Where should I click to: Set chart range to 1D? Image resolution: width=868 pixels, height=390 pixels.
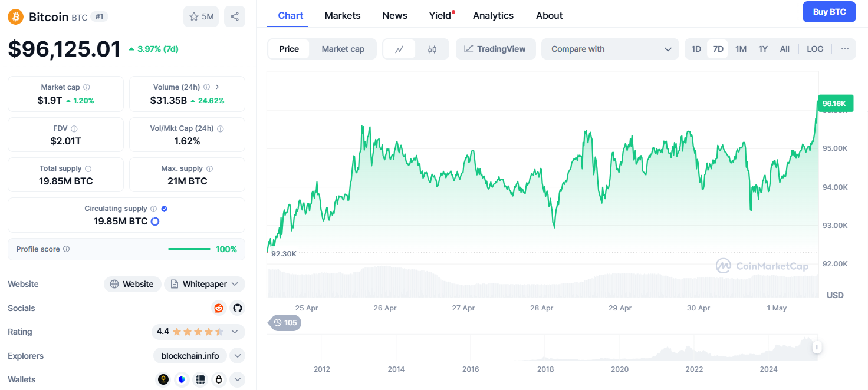click(x=696, y=49)
